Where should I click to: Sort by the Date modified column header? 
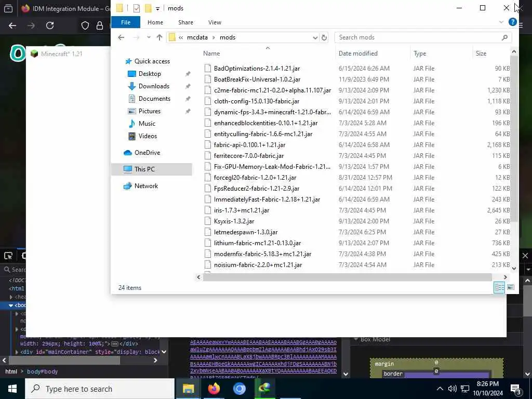coord(358,54)
